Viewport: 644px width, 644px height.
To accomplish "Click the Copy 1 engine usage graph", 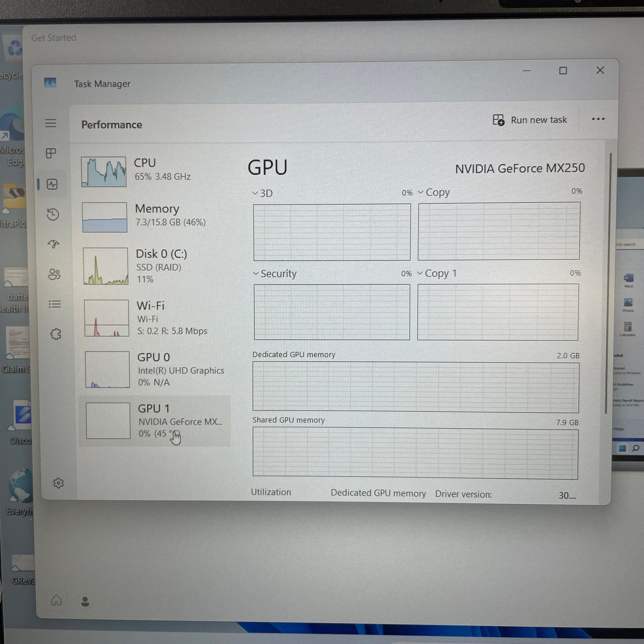I will pos(498,312).
